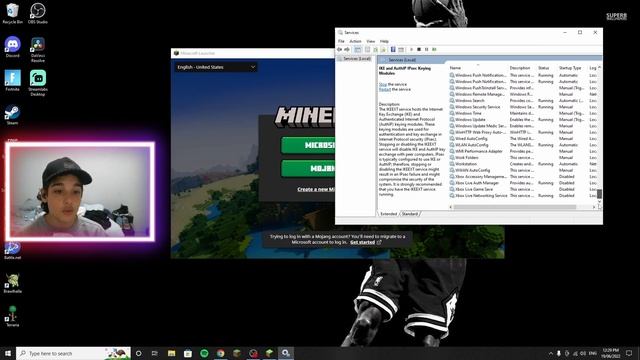Click the Microsoft login button in Minecraft Launcher
Viewport: 640px width, 360px height.
(308, 145)
